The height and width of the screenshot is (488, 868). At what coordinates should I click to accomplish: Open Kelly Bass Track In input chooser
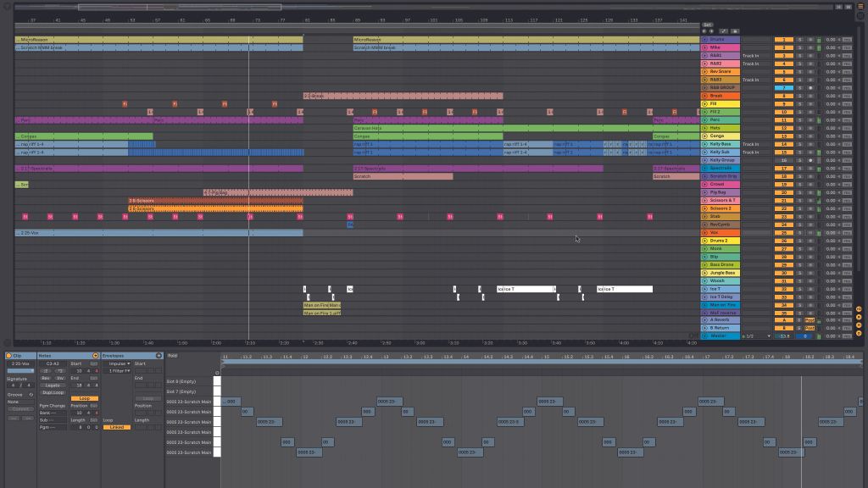(x=755, y=144)
